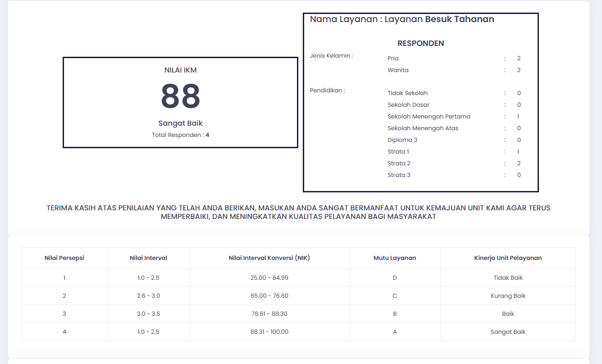Viewport: 602px width, 364px height.
Task: Click the 76.61 - 88.30 conversion cell
Action: 269,314
